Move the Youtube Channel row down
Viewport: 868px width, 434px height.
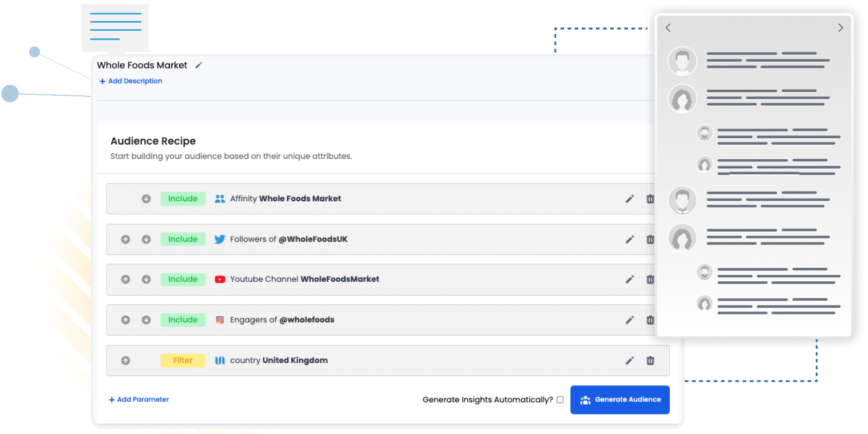[146, 279]
